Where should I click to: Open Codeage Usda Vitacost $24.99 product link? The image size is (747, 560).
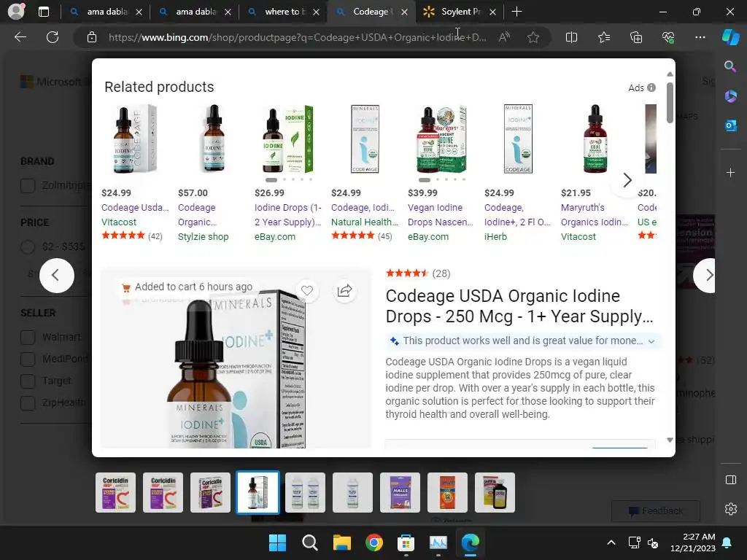135,208
